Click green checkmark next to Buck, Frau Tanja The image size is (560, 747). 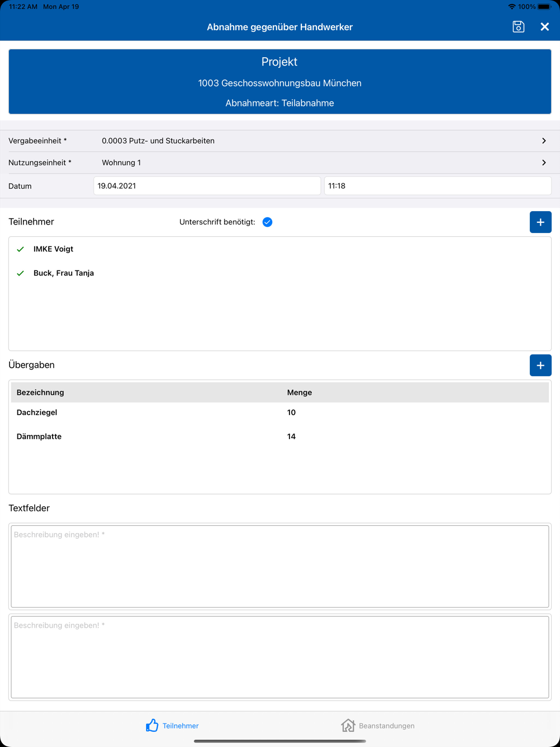point(21,273)
